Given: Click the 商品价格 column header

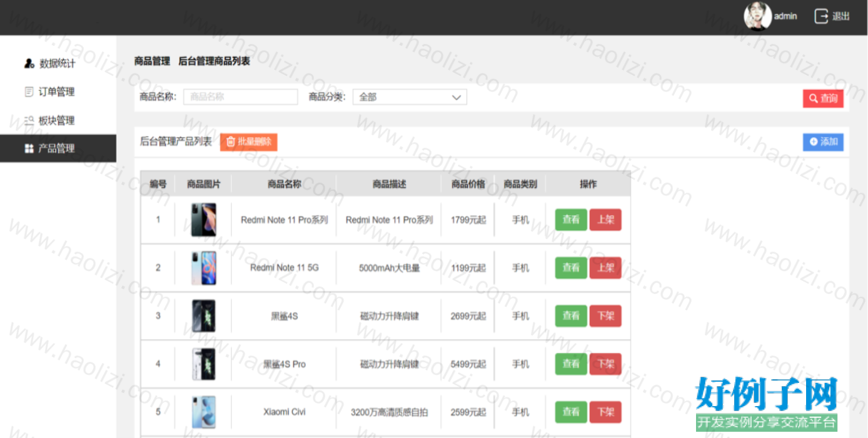Looking at the screenshot, I should 468,184.
